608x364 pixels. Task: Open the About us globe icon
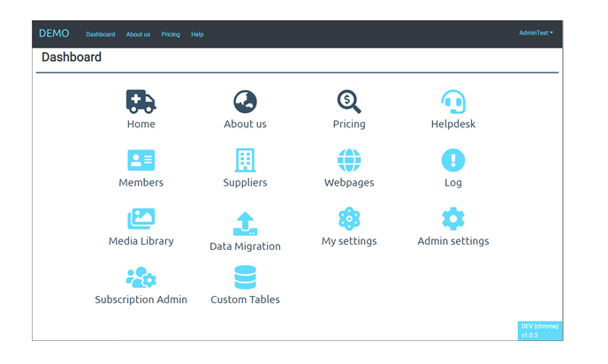click(x=245, y=102)
